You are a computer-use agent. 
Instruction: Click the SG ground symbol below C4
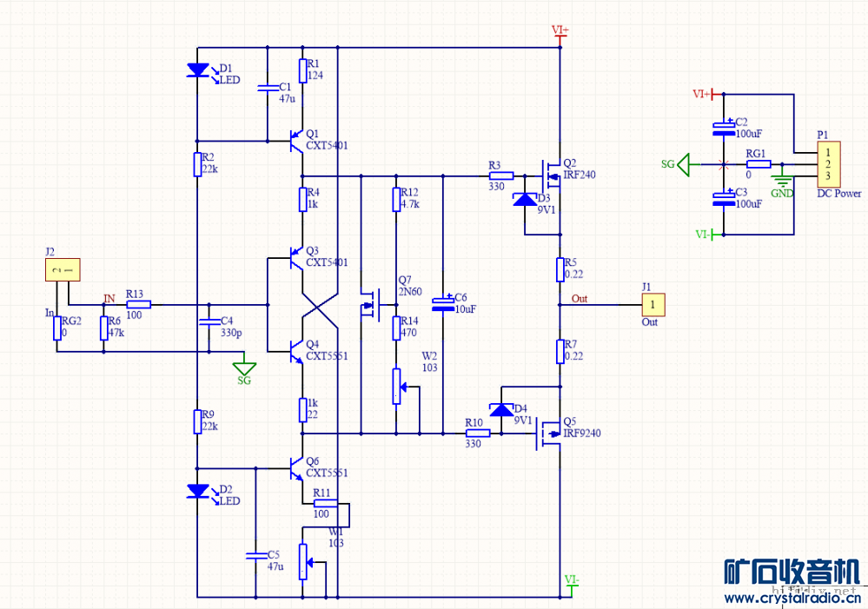[244, 368]
